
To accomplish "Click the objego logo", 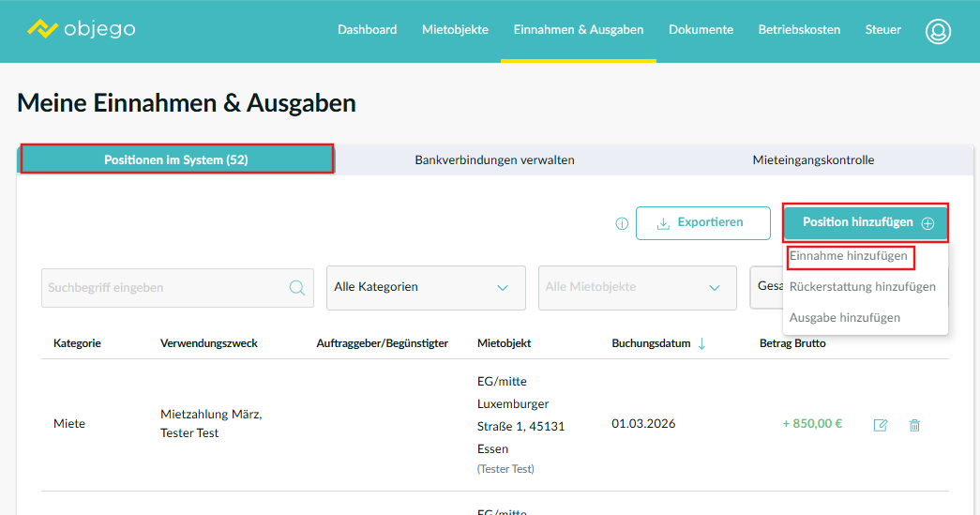I will [82, 29].
